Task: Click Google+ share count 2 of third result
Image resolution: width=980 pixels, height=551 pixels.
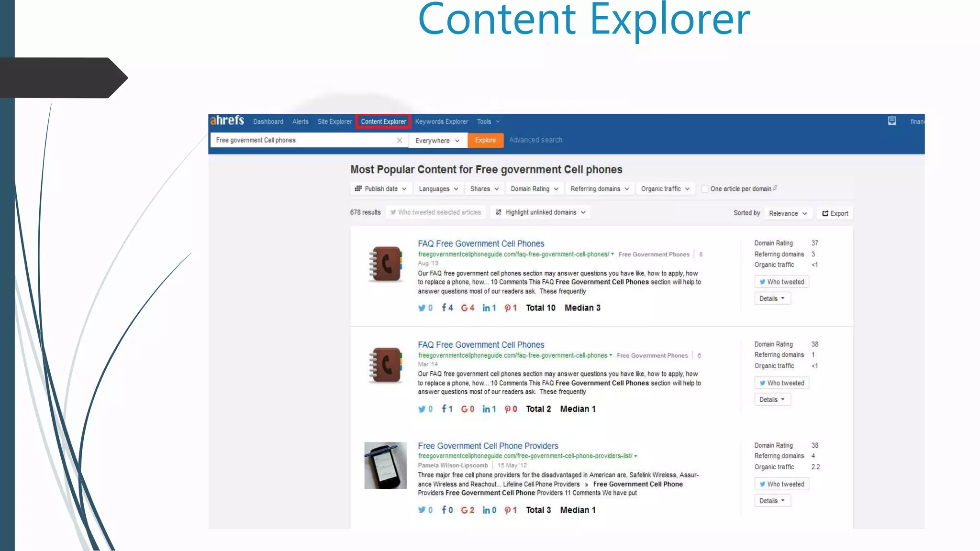Action: (x=468, y=510)
